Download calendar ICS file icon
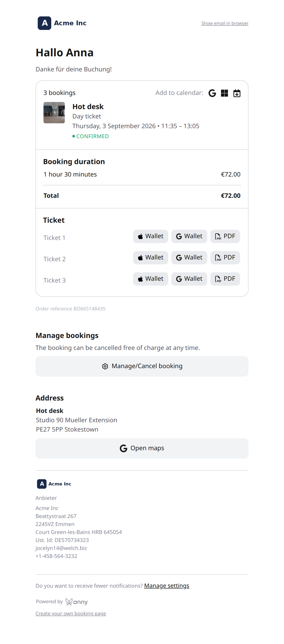Image resolution: width=284 pixels, height=644 pixels. [x=237, y=93]
